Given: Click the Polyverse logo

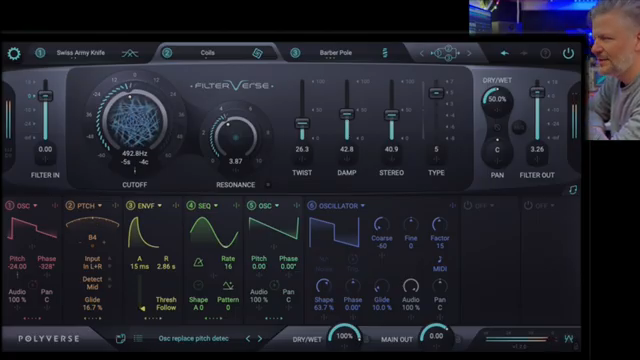Looking at the screenshot, I should (49, 339).
